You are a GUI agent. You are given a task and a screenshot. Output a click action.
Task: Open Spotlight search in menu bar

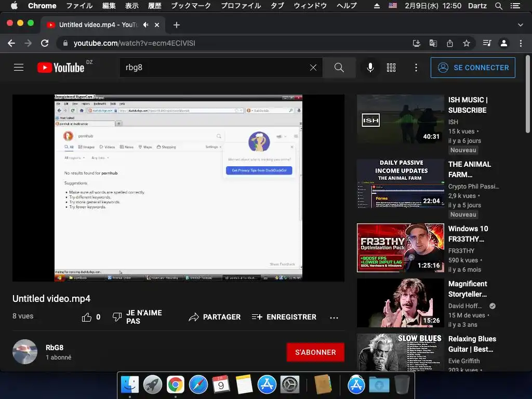[x=498, y=6]
